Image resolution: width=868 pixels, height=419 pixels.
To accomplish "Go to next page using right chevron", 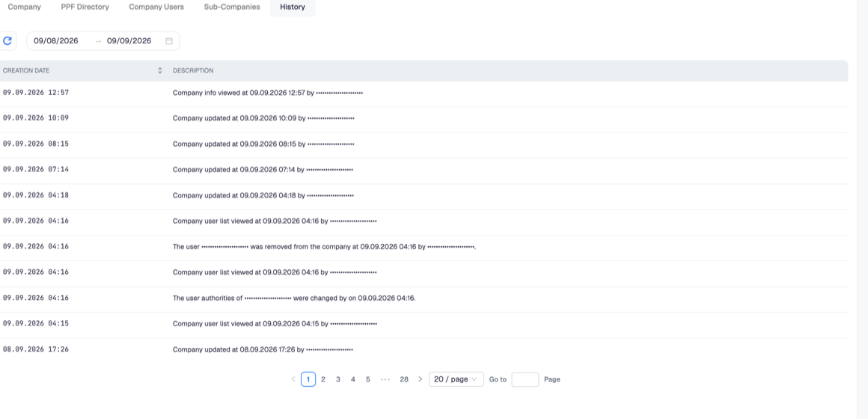I will tap(421, 379).
